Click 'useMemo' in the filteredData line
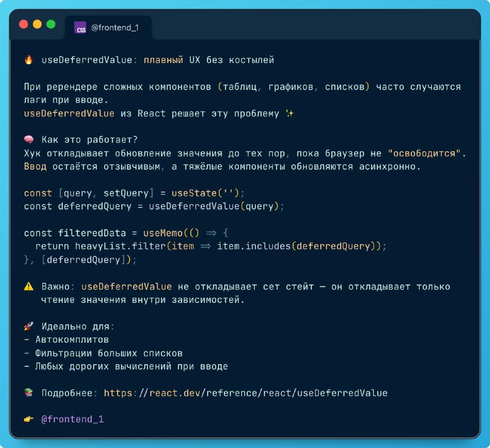 163,233
